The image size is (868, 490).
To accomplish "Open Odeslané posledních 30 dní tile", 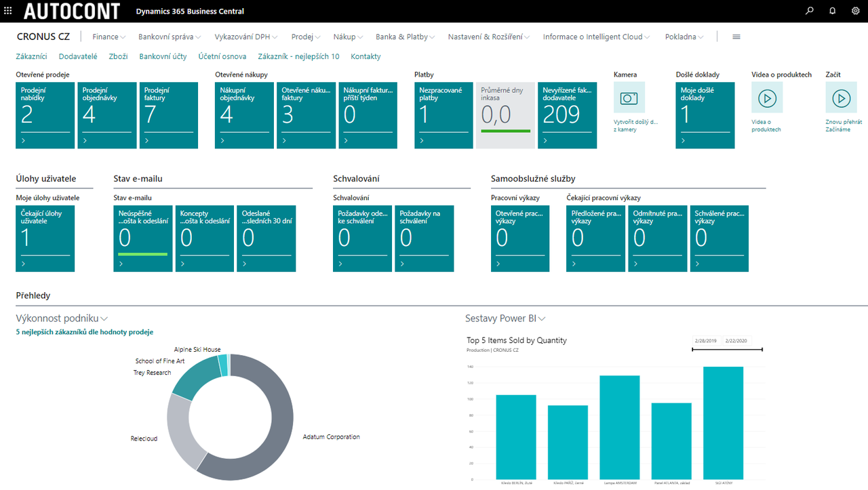I will pos(266,239).
